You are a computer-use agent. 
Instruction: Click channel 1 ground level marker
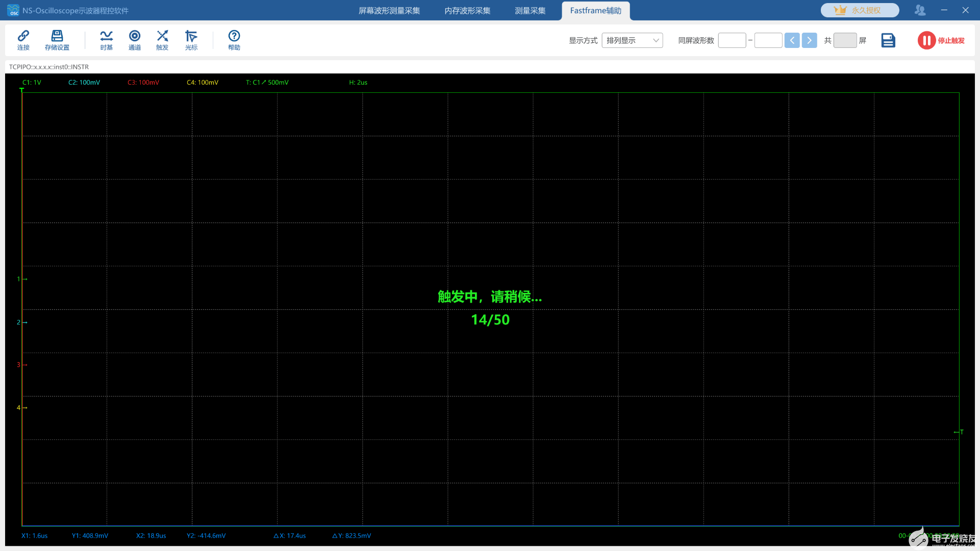point(21,279)
